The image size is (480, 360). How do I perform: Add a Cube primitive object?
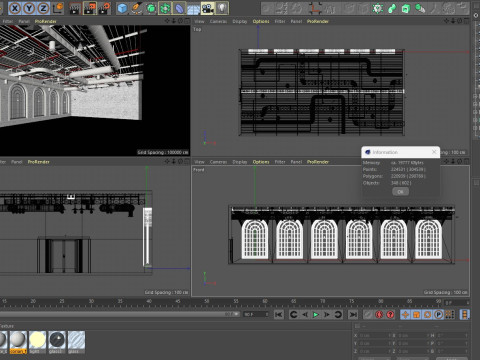[122, 8]
